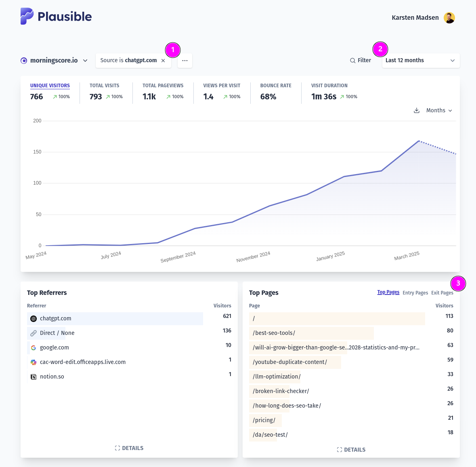Screen dimensions: 476x467
Task: Select the Visit Duration metric
Action: click(x=334, y=92)
